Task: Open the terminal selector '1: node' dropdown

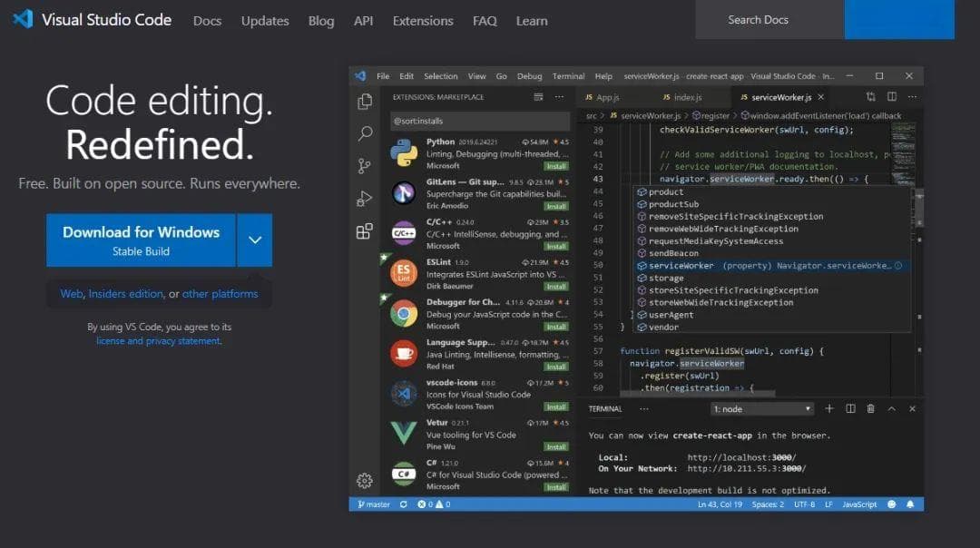Action: pyautogui.click(x=762, y=408)
